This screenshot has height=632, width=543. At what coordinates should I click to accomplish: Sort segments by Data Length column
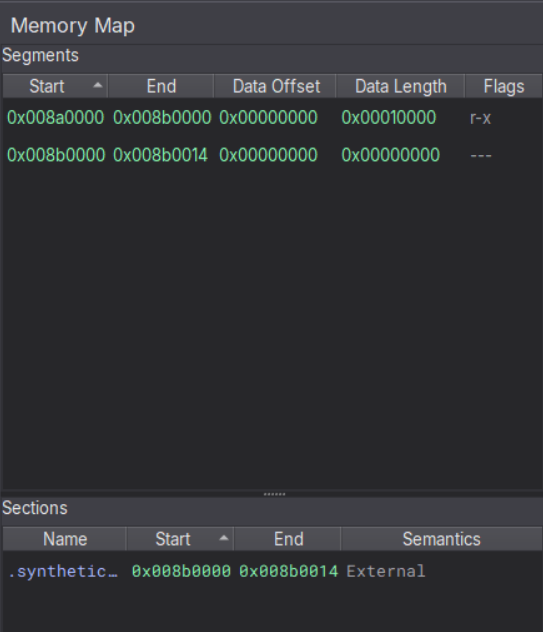[400, 86]
